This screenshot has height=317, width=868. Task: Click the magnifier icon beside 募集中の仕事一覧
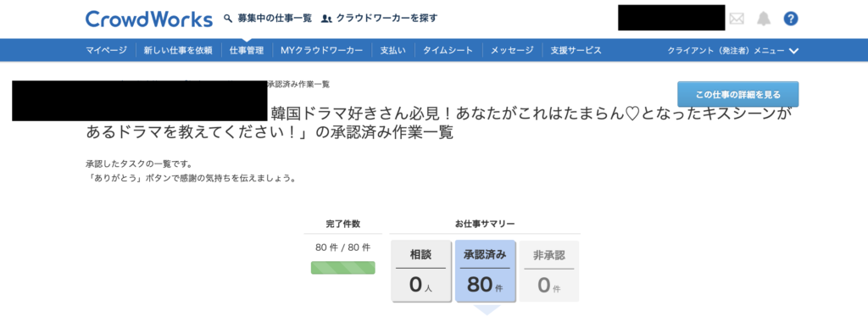click(x=227, y=19)
